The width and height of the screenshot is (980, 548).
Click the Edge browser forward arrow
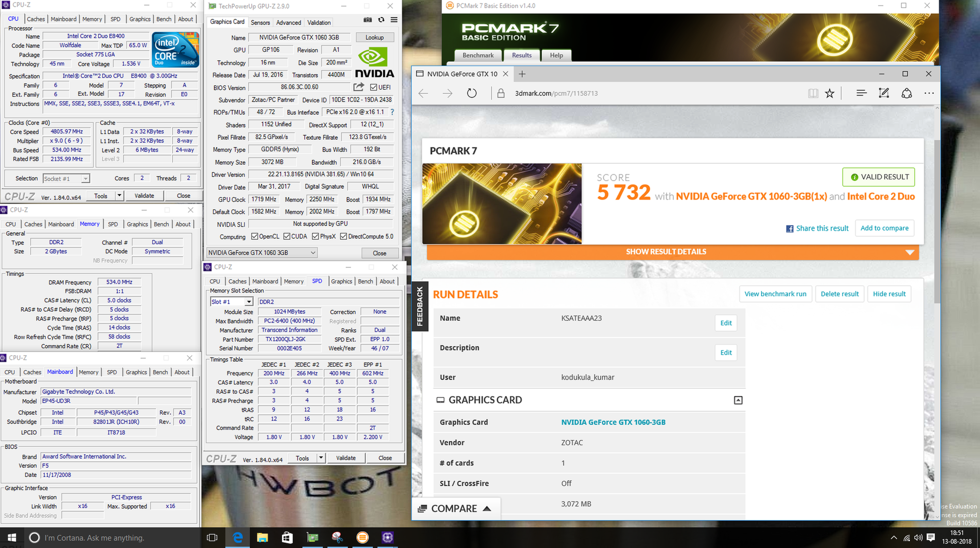[448, 93]
